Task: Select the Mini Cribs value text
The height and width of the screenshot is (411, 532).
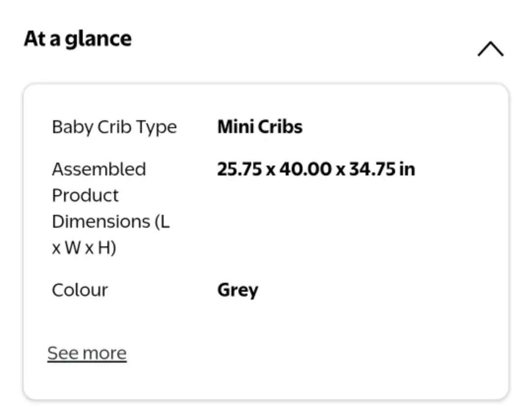Action: [x=260, y=127]
